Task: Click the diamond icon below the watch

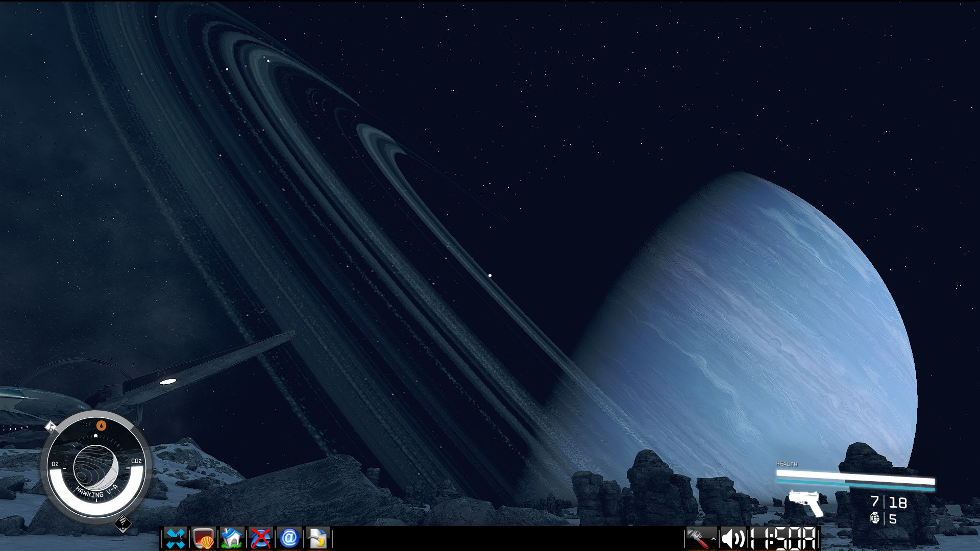Action: pyautogui.click(x=122, y=522)
